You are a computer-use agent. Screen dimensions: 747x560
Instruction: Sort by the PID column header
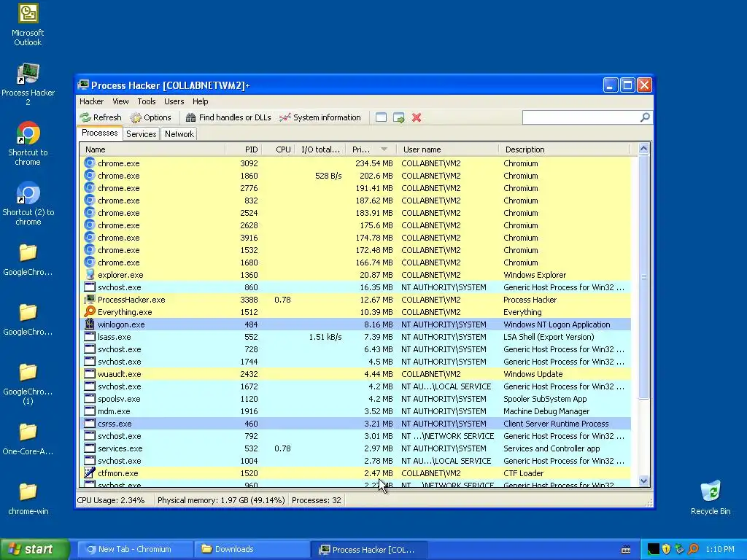[243, 149]
